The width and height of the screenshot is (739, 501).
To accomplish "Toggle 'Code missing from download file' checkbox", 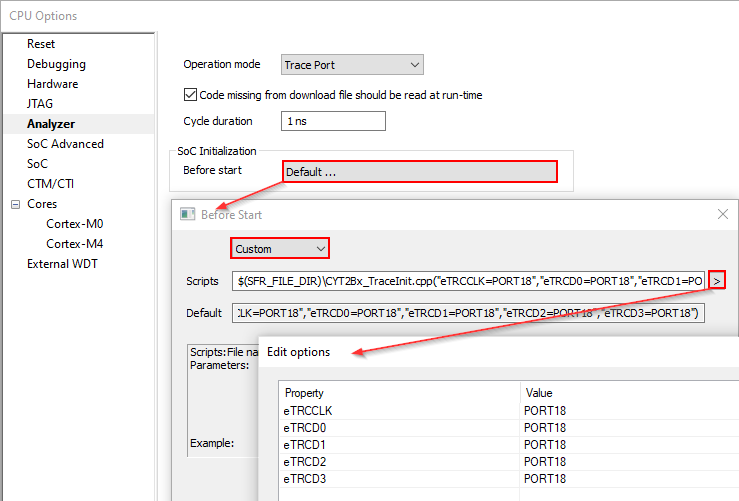I will (191, 95).
